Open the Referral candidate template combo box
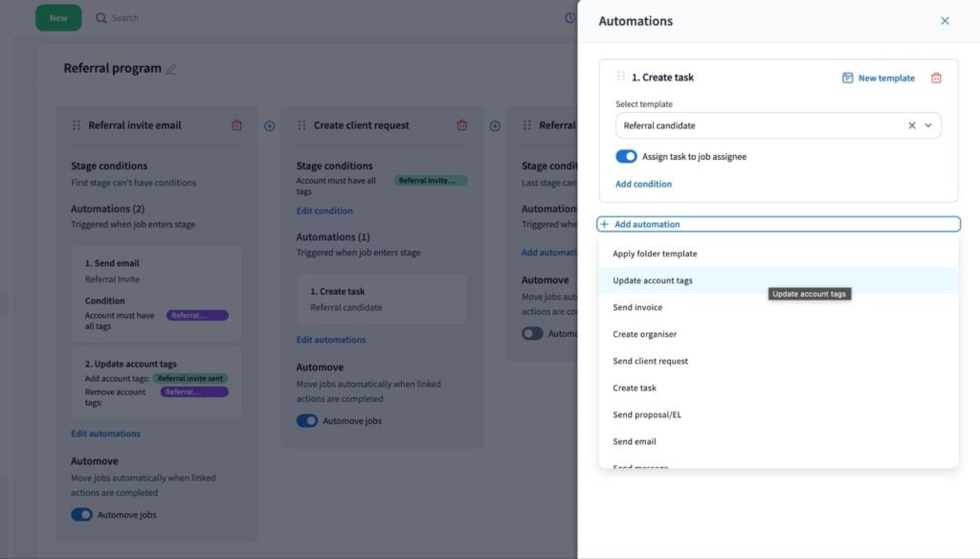980x559 pixels. [777, 125]
